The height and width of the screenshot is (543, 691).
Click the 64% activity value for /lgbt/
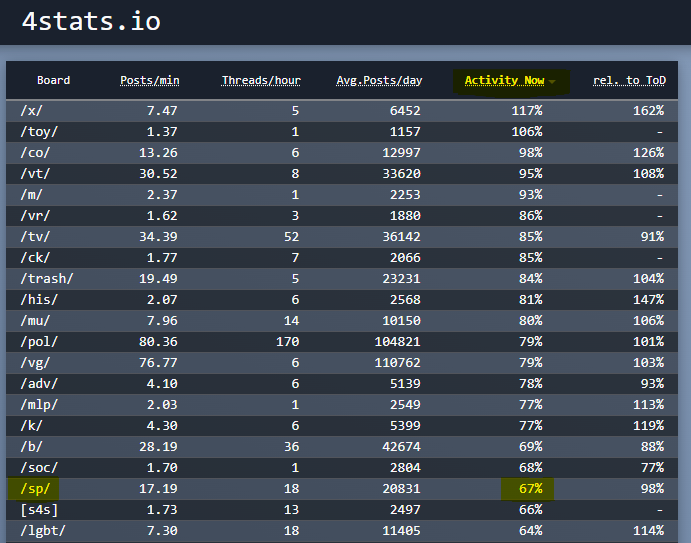[x=531, y=531]
